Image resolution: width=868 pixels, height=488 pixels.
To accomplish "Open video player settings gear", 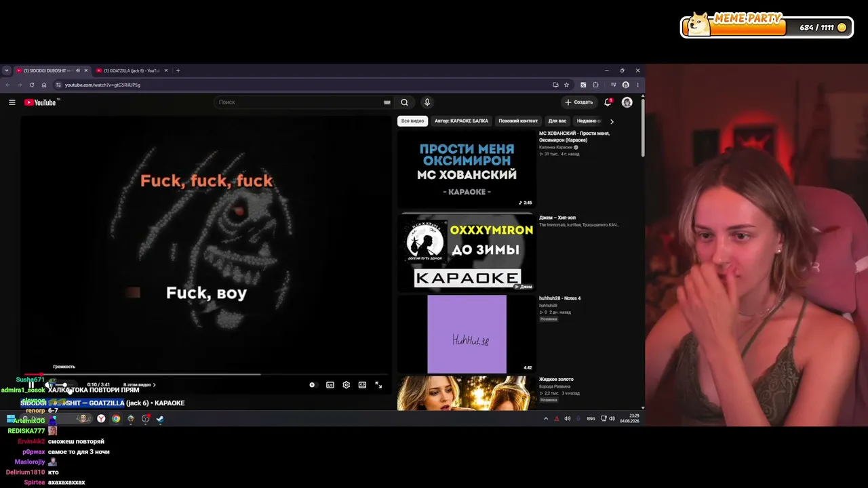I will point(346,385).
